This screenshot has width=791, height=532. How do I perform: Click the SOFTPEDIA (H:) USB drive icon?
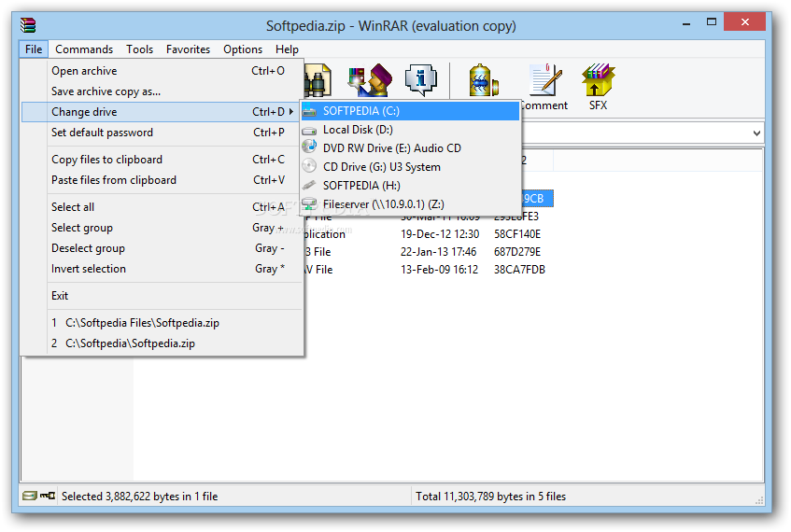309,185
